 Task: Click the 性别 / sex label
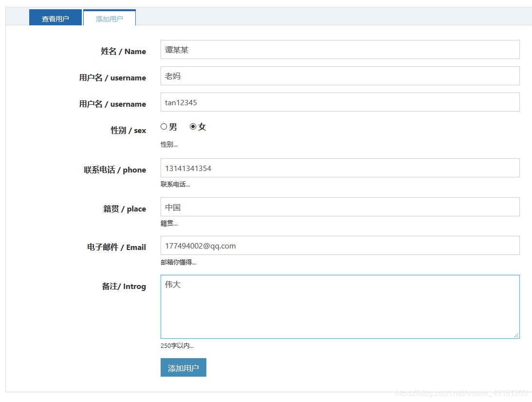pos(128,131)
